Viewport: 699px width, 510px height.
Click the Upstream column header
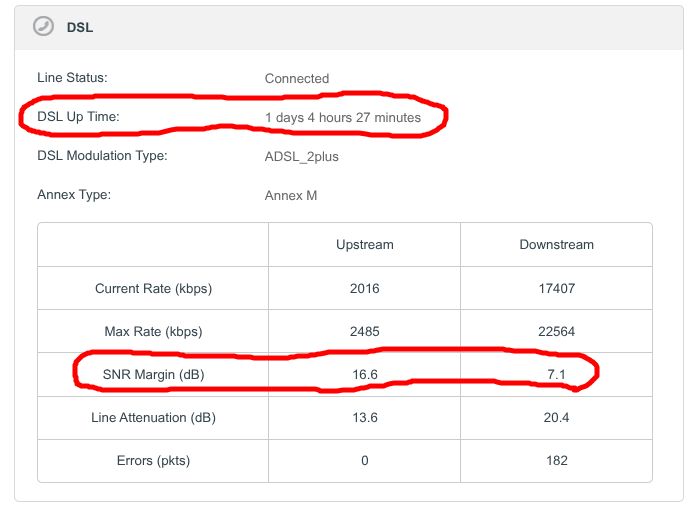coord(364,244)
